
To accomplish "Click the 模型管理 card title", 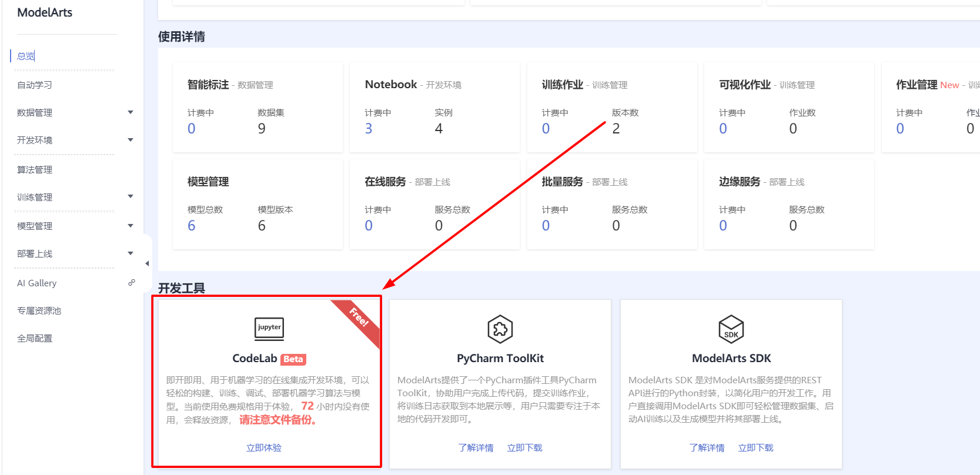I will pyautogui.click(x=208, y=182).
